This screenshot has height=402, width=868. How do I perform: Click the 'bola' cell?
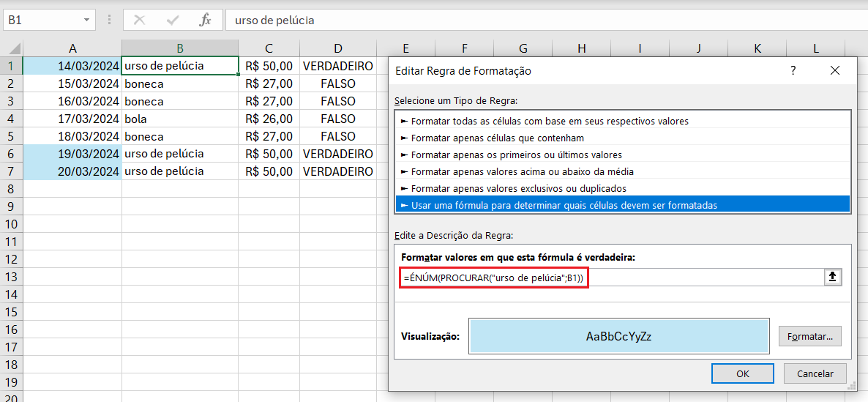pos(180,119)
